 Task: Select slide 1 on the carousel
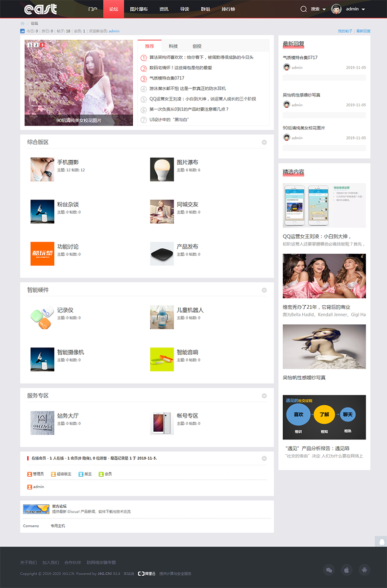[x=30, y=45]
